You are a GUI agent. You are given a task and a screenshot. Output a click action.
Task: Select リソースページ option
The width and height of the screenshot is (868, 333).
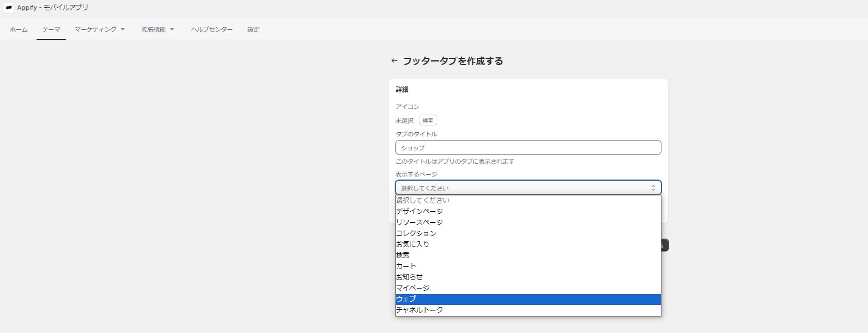528,222
